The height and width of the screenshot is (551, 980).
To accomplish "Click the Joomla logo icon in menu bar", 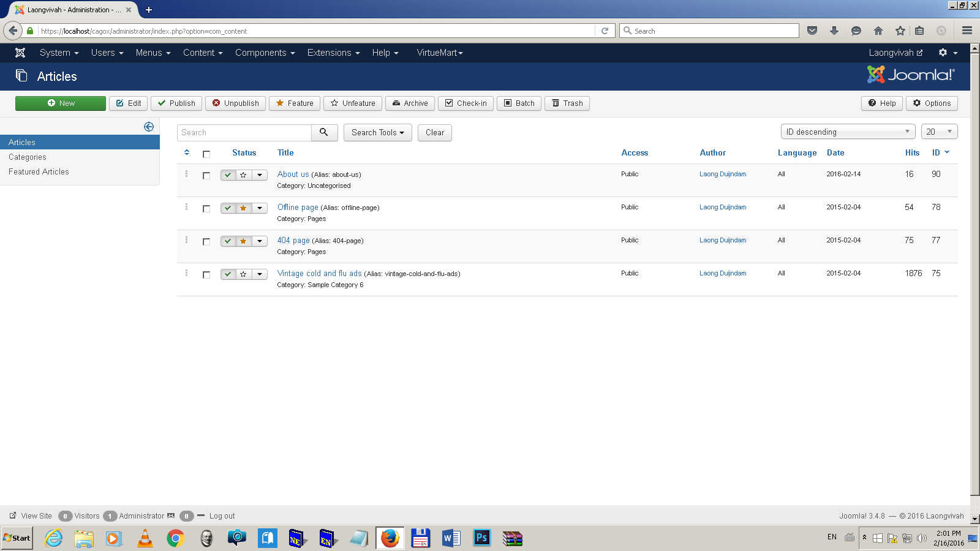I will [x=20, y=53].
